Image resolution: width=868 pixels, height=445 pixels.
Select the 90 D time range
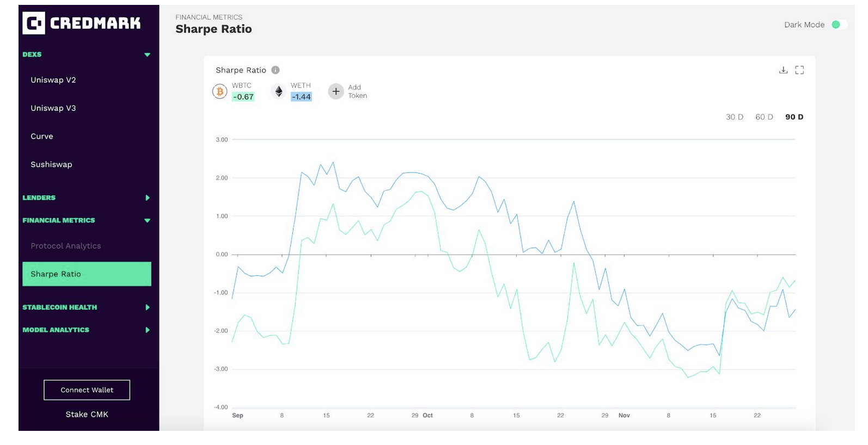tap(794, 117)
